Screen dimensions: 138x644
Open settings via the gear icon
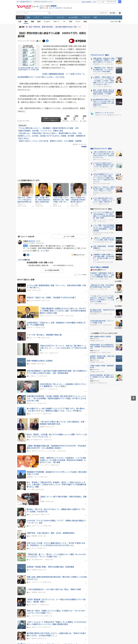tap(120, 13)
